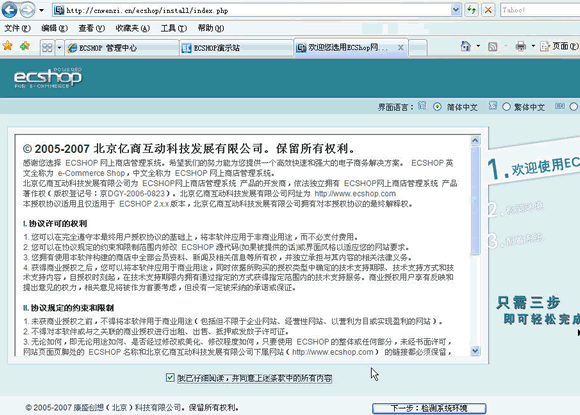The height and width of the screenshot is (415, 580).
Task: Click the flag icon beside 繁体中文
Action: point(492,106)
